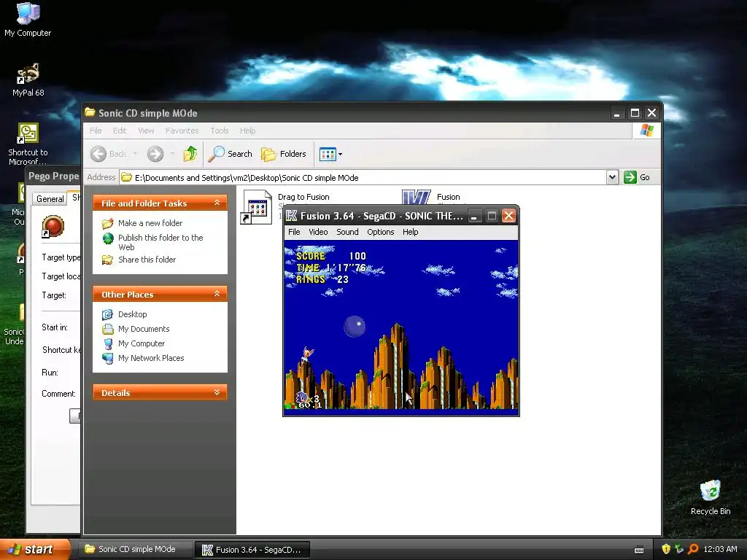
Task: Go to My Documents in Other Places
Action: [144, 329]
